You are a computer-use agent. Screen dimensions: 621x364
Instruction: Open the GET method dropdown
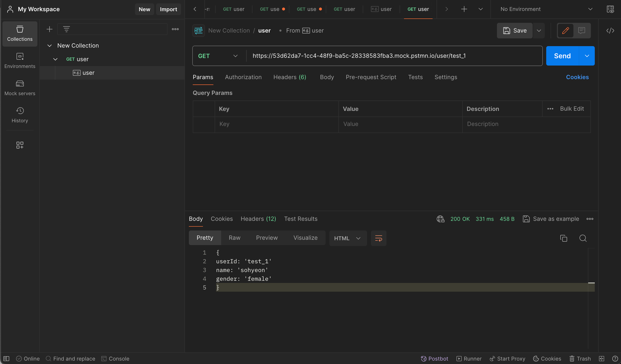pyautogui.click(x=218, y=56)
